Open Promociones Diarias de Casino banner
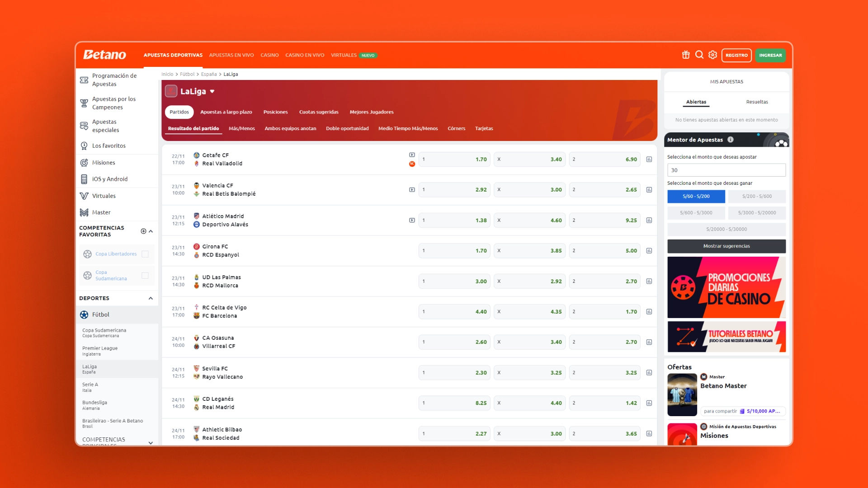The height and width of the screenshot is (488, 868). coord(726,287)
